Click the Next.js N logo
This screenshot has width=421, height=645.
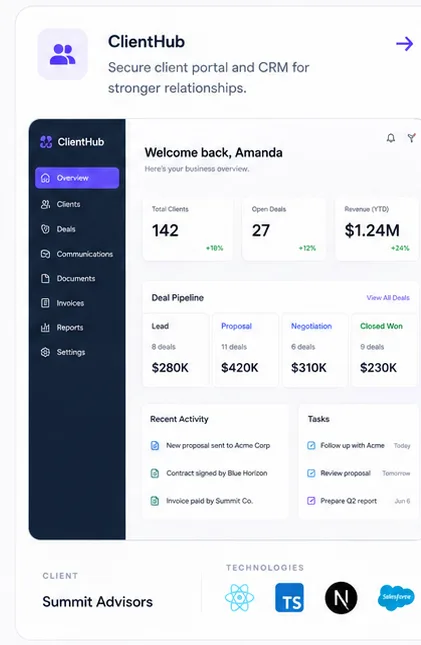(341, 598)
